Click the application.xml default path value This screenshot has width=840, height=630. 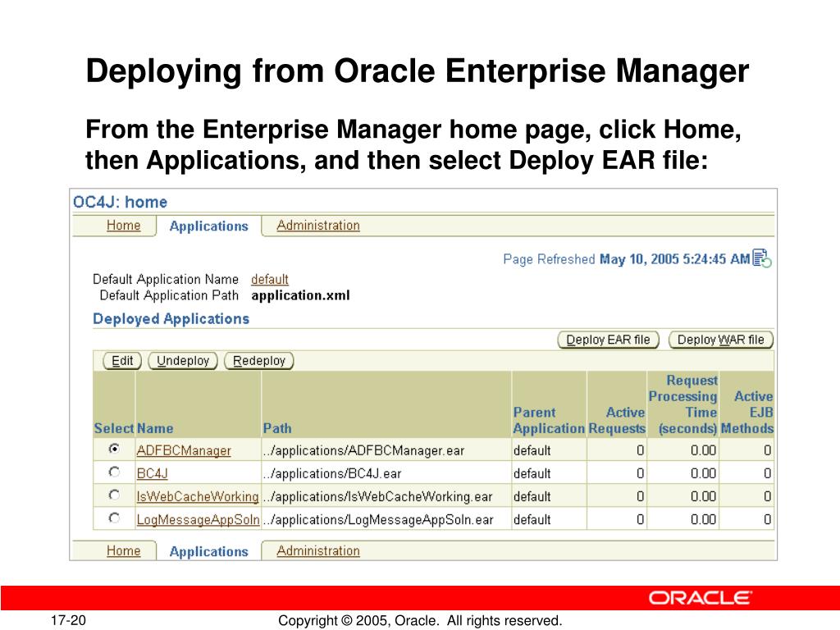[300, 295]
